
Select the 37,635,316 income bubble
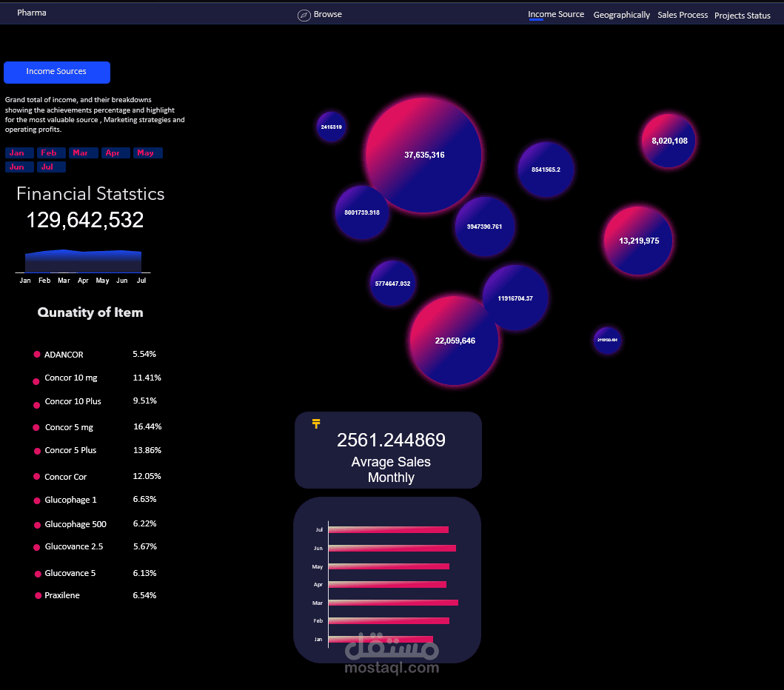tap(423, 155)
